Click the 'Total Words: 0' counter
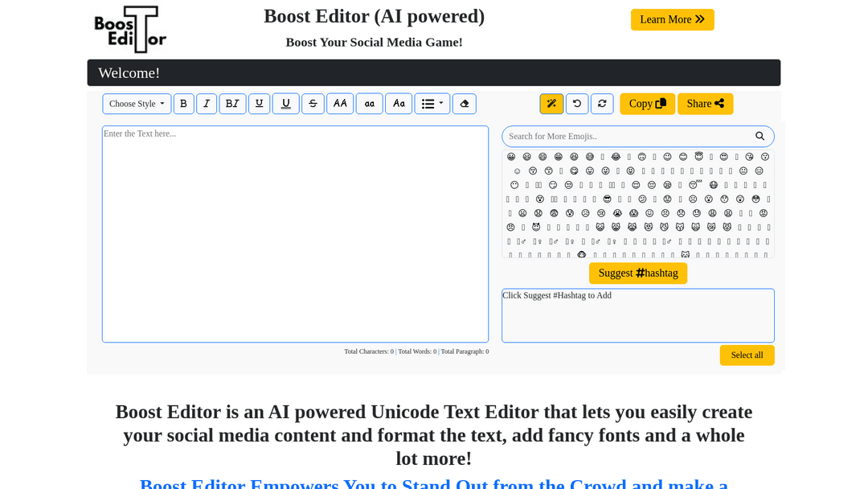868x489 pixels. click(x=417, y=351)
